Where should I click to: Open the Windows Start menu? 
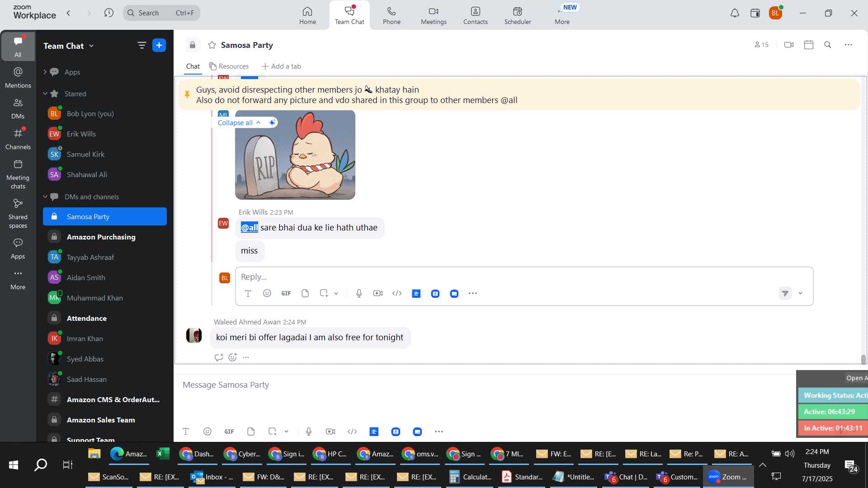click(14, 465)
